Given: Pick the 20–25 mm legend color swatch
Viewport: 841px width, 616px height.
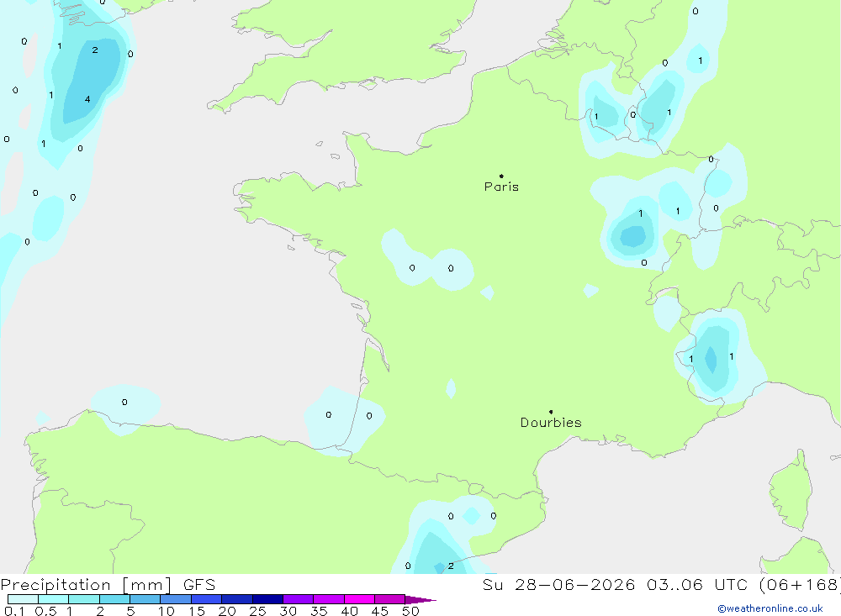Looking at the screenshot, I should click(236, 599).
